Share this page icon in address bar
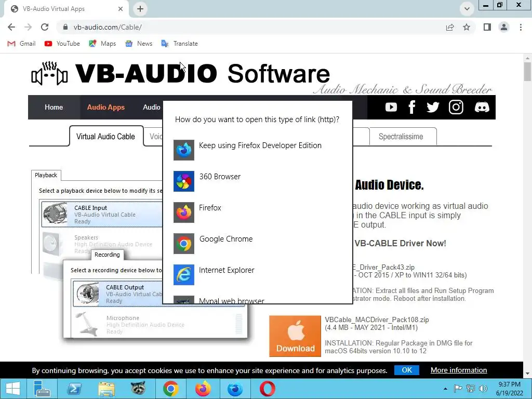Image resolution: width=532 pixels, height=399 pixels. pos(450,27)
